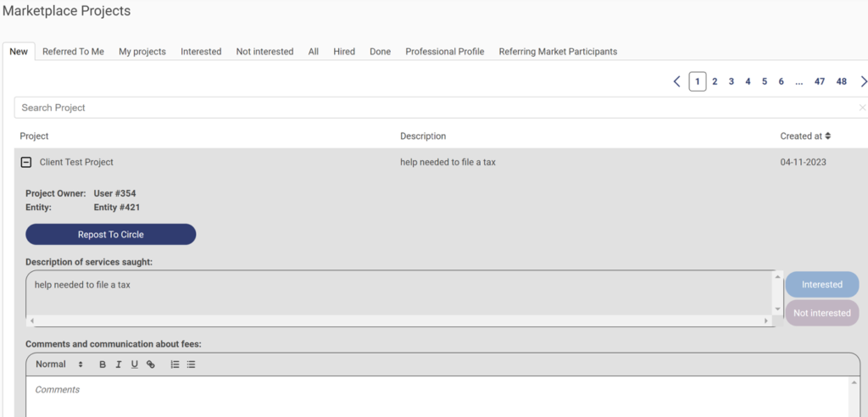
Task: Go to the next page arrow
Action: click(863, 81)
